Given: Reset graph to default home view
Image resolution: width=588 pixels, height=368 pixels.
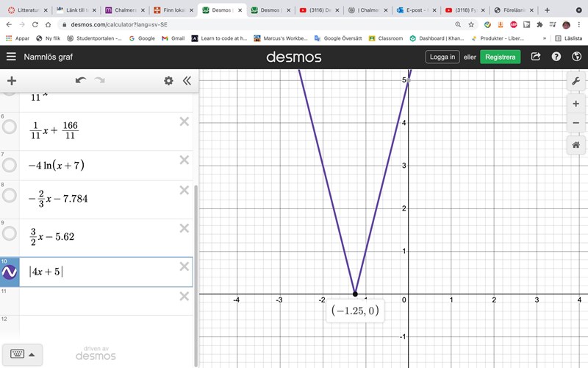Looking at the screenshot, I should 576,145.
